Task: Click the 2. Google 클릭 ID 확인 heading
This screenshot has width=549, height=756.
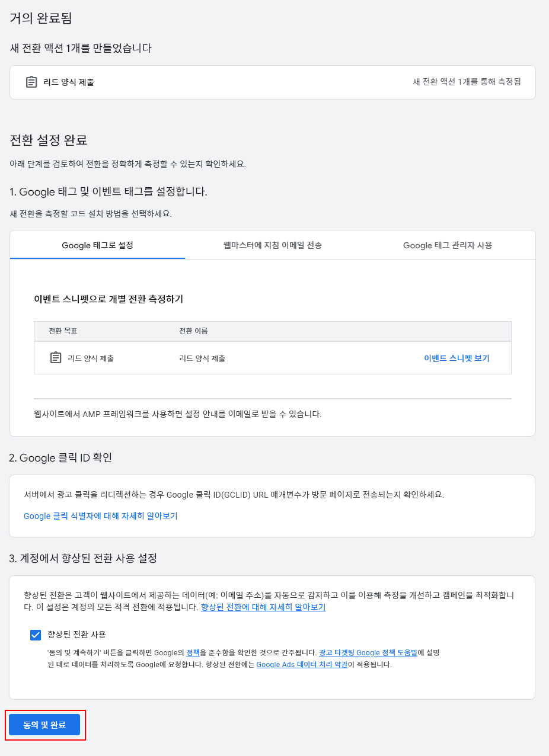Action: [60, 457]
